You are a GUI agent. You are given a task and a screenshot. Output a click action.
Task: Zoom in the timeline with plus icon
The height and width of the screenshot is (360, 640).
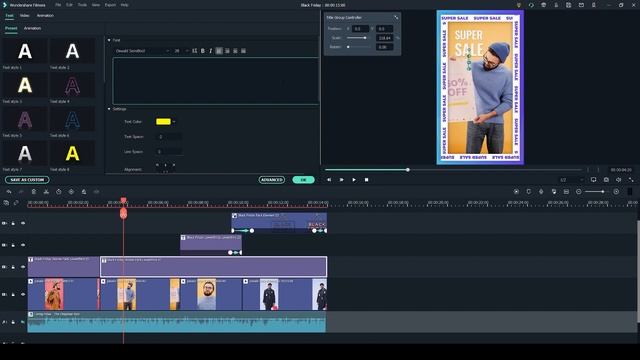[616, 192]
